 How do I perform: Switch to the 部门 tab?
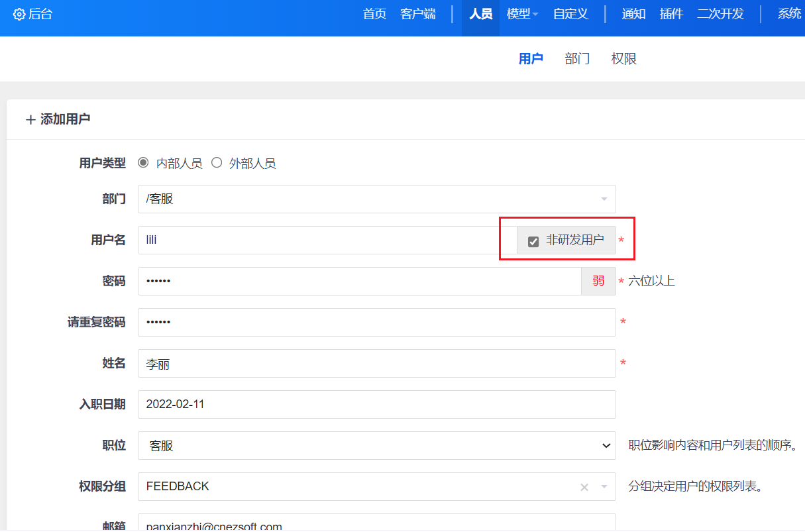577,59
